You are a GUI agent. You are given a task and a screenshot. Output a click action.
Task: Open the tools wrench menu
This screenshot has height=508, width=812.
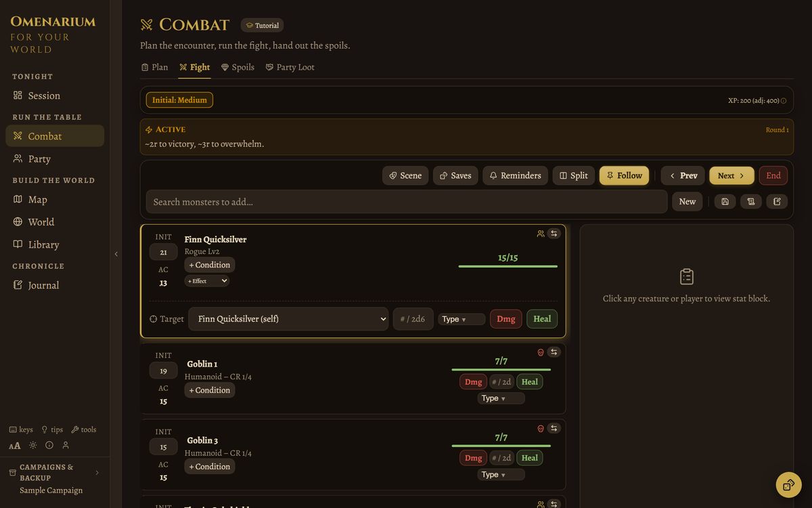84,429
